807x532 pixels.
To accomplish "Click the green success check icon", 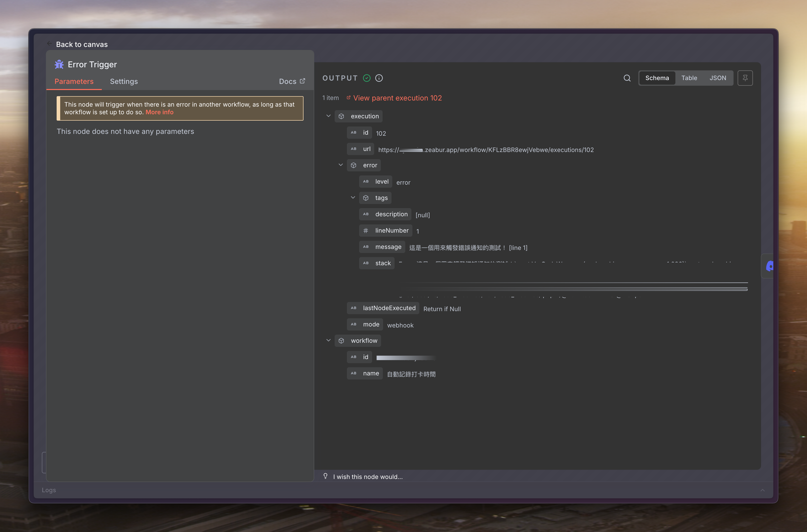I will coord(367,78).
